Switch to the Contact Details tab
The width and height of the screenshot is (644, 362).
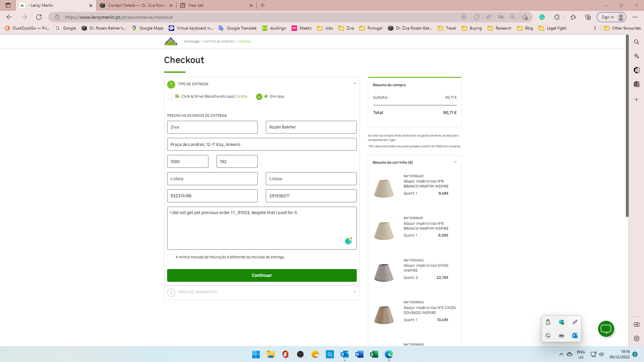(136, 5)
